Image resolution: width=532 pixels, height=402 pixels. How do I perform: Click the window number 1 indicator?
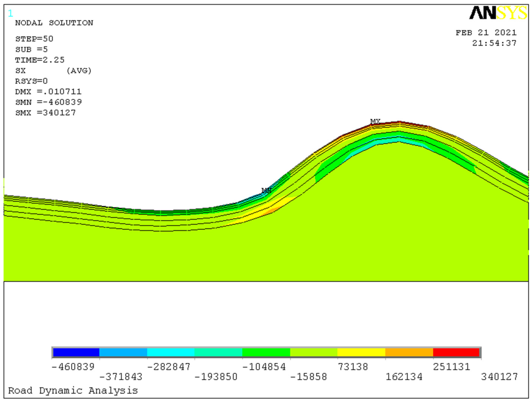[x=10, y=13]
